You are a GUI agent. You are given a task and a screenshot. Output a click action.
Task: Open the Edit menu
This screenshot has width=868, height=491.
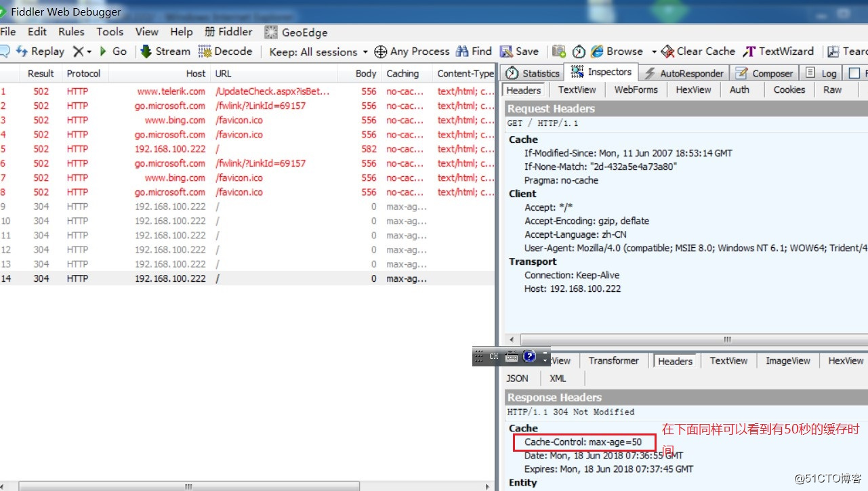coord(37,32)
